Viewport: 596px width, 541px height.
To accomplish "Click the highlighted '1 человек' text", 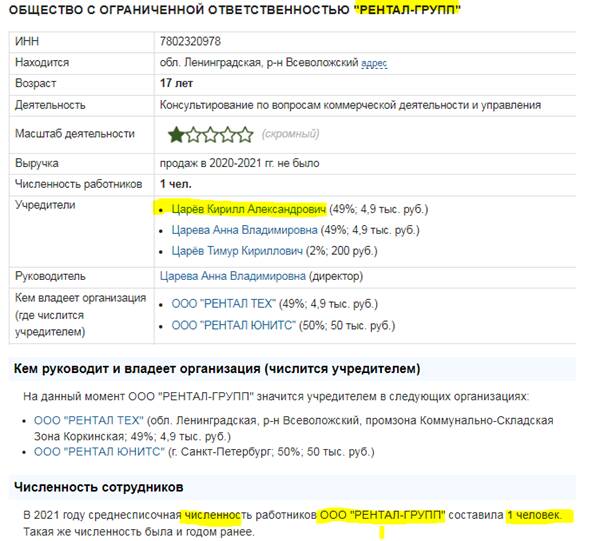I will click(x=534, y=515).
